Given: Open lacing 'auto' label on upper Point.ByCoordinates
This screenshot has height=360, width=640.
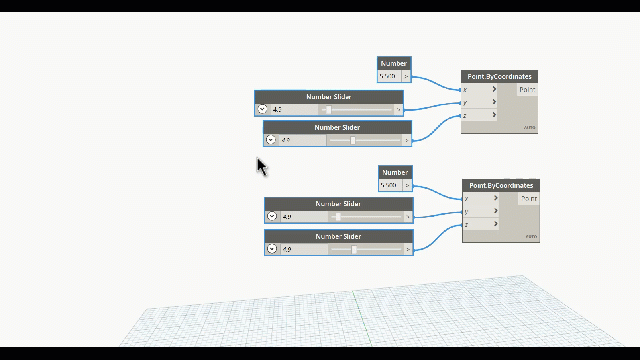Looking at the screenshot, I should pos(529,127).
